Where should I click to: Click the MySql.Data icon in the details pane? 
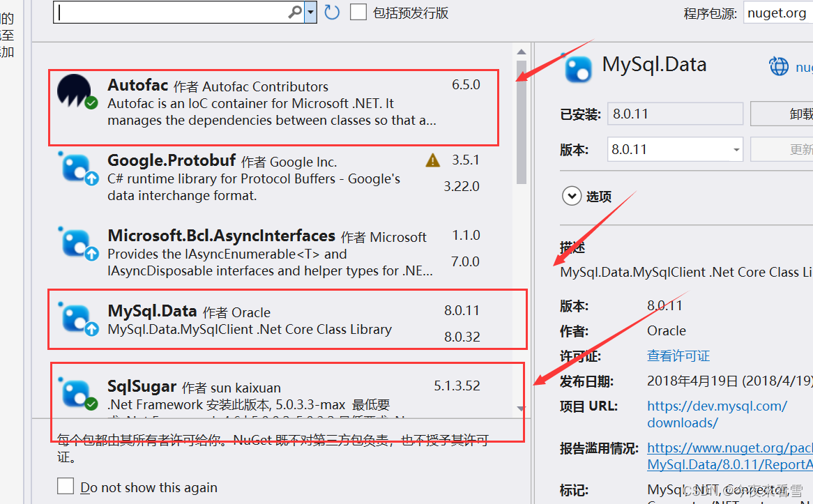click(579, 69)
